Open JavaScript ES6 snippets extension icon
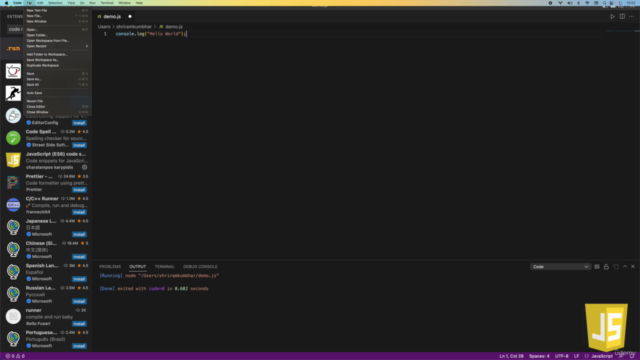Viewport: 640px width, 360px height. (x=13, y=160)
